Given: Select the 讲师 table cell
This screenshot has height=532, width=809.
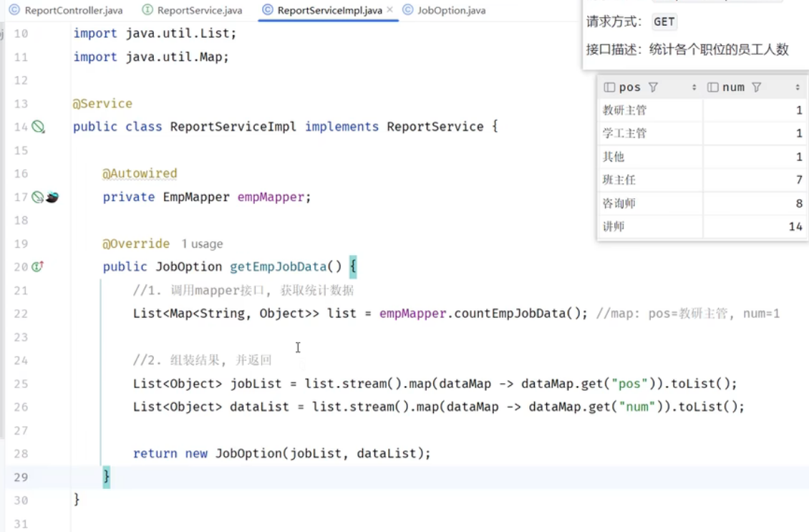Looking at the screenshot, I should coord(650,226).
